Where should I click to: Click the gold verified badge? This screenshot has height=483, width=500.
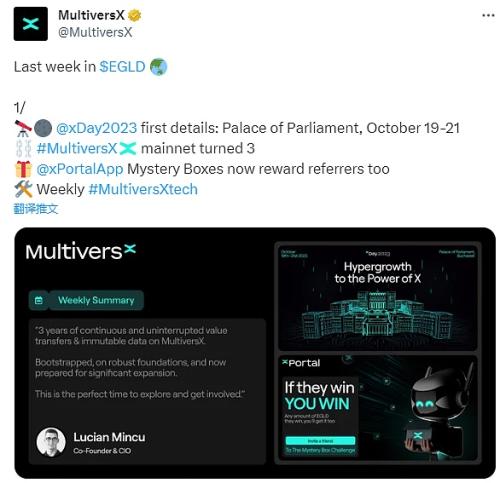tap(134, 15)
